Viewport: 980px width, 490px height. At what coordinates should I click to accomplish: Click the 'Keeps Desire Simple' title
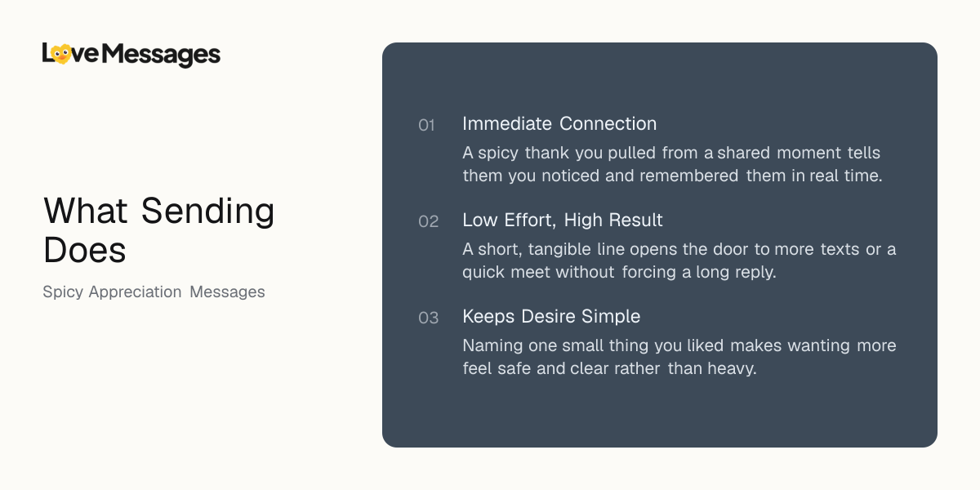coord(551,316)
